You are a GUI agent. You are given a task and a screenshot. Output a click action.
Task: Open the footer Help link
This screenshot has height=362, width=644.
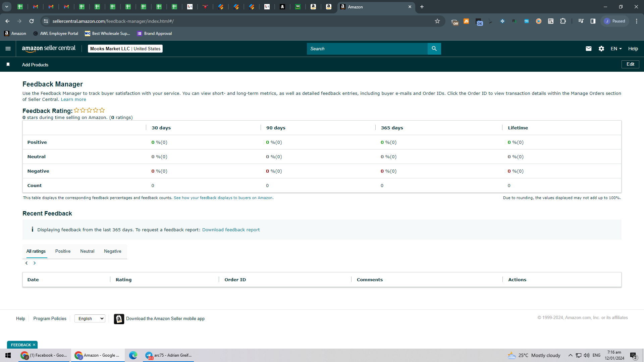pos(20,319)
